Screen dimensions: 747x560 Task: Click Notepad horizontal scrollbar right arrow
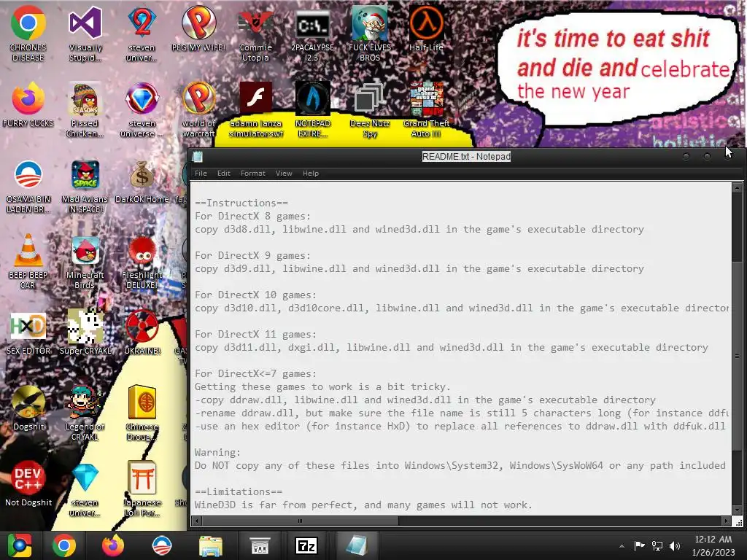pyautogui.click(x=726, y=521)
